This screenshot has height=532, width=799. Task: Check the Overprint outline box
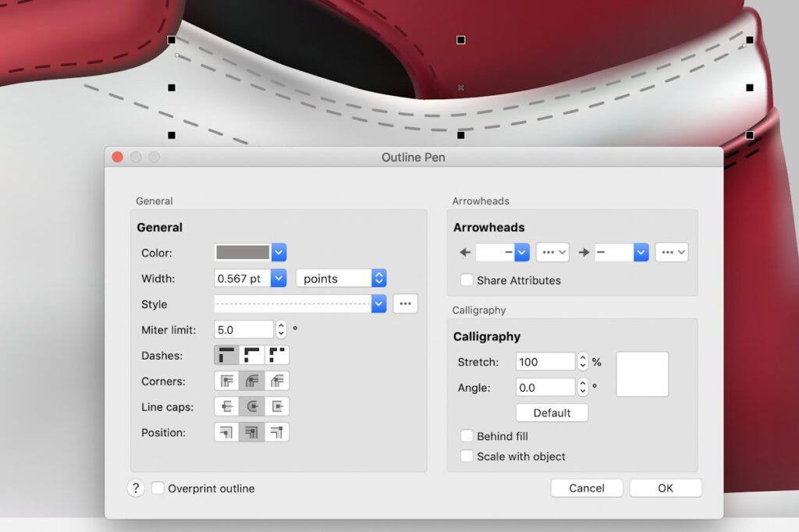158,488
